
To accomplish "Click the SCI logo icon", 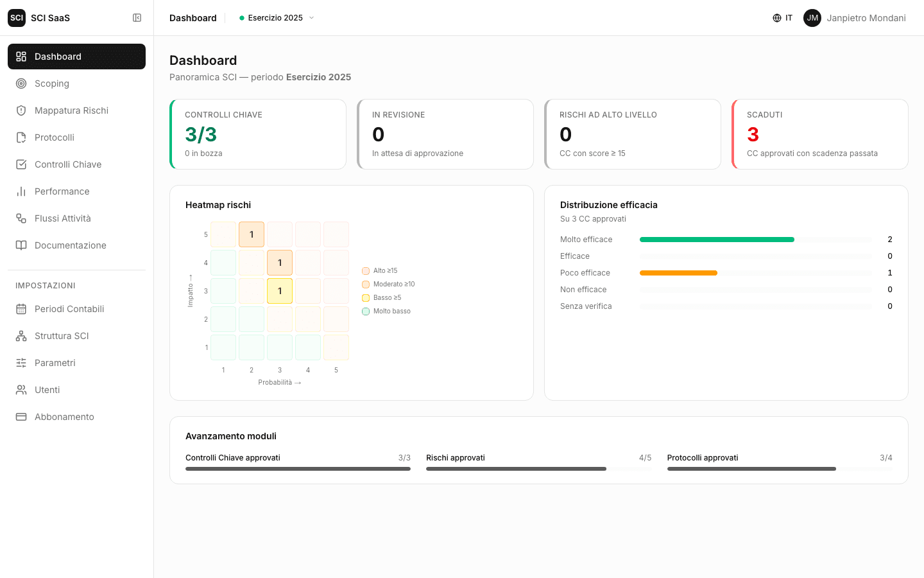I will click(17, 18).
